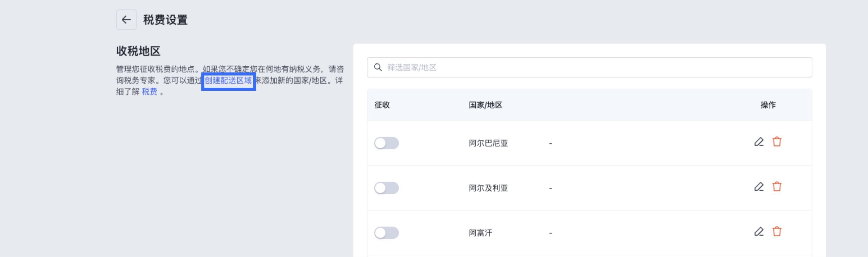This screenshot has height=257, width=868.
Task: Click the 操作 column header
Action: pos(768,105)
